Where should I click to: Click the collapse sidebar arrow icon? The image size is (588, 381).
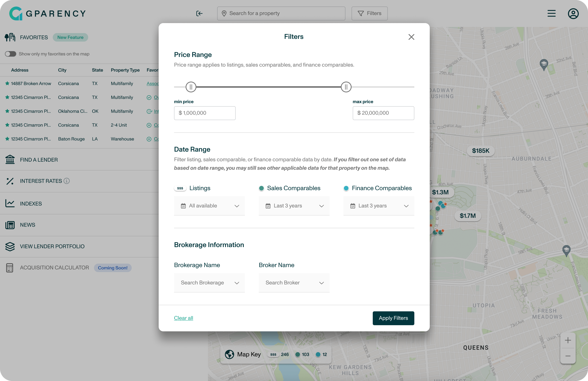[199, 13]
